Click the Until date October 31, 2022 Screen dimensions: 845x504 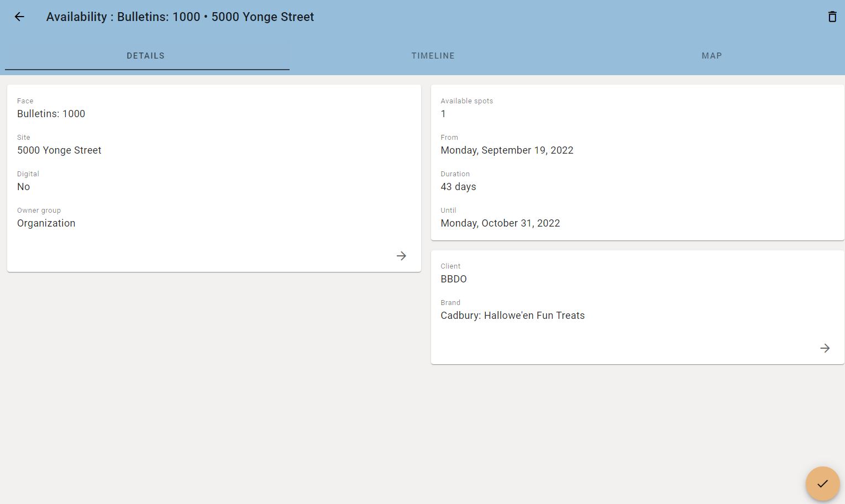pyautogui.click(x=500, y=223)
